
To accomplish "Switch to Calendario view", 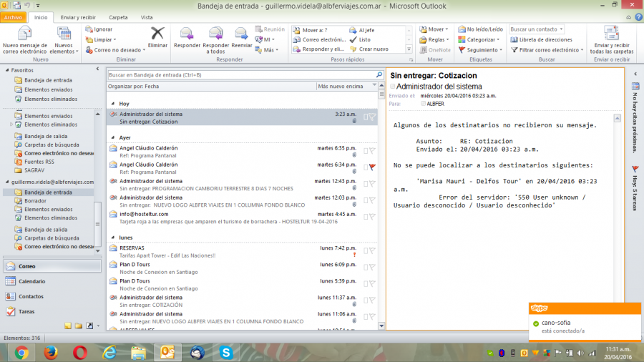I will (52, 281).
